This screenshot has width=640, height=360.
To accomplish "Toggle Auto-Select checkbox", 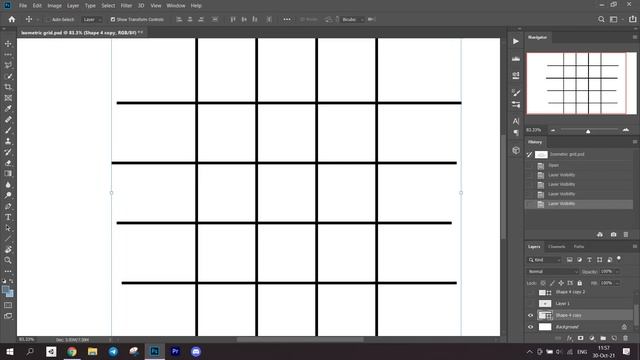I will [48, 19].
